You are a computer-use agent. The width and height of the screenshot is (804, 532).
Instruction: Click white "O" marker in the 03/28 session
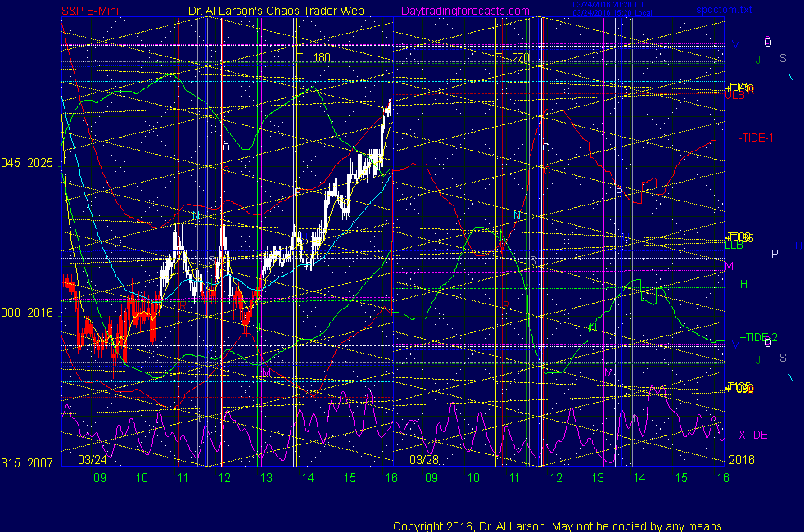pyautogui.click(x=546, y=147)
